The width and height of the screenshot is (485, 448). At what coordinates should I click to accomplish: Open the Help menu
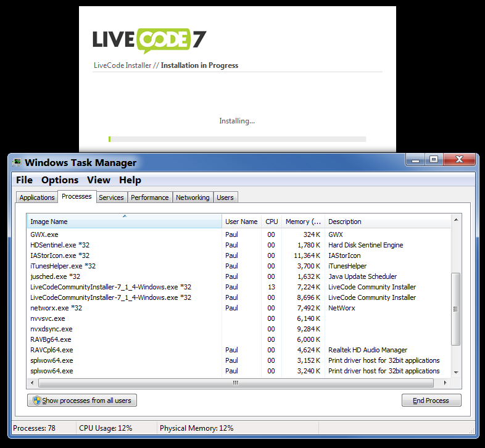point(130,180)
